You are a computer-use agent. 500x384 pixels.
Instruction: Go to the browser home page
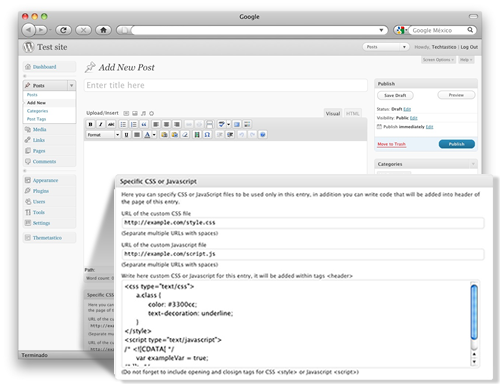(103, 30)
